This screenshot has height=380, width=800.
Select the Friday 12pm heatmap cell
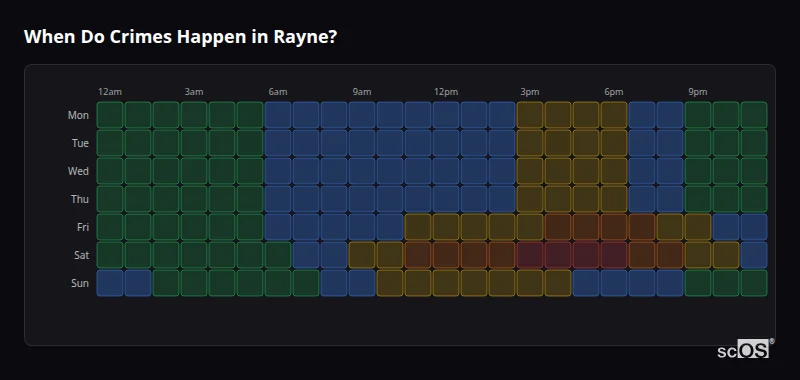(x=446, y=227)
